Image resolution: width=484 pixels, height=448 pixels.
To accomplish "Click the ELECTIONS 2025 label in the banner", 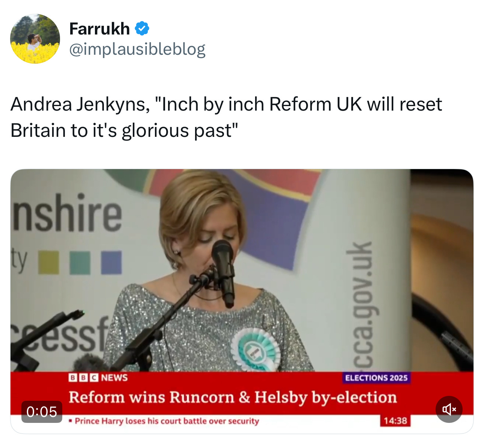I will pyautogui.click(x=376, y=378).
